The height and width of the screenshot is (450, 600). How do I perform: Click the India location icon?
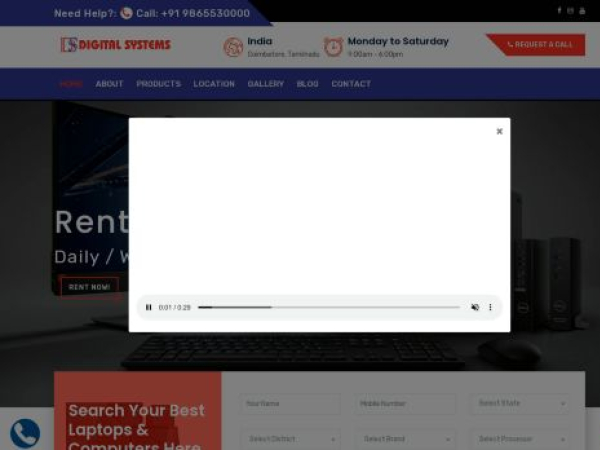233,47
